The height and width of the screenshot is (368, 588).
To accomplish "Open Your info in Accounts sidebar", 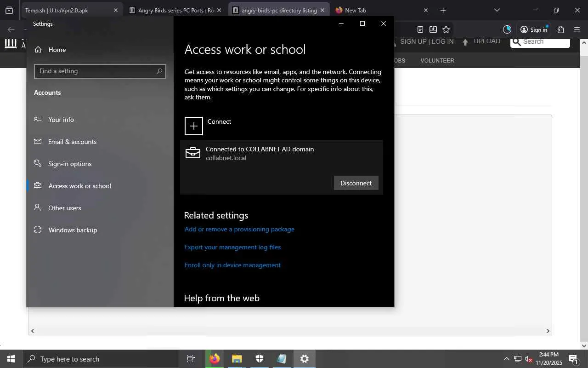I will [x=100, y=120].
